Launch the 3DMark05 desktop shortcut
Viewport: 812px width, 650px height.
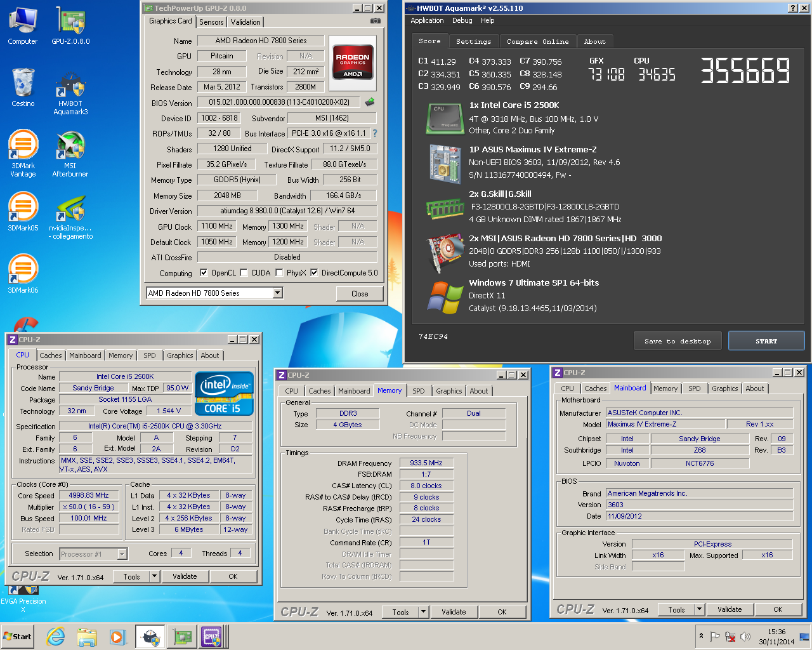pyautogui.click(x=23, y=211)
